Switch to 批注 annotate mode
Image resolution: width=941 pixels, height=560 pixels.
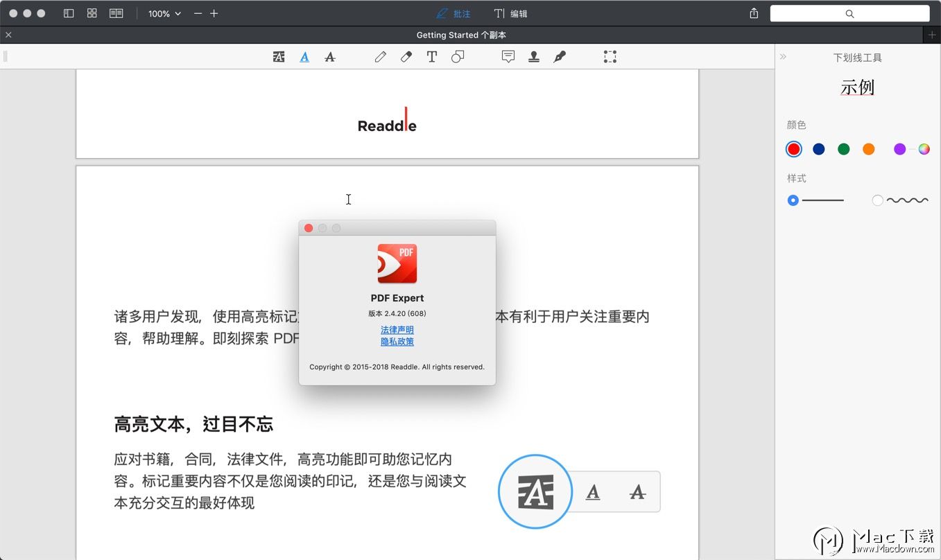pos(454,13)
